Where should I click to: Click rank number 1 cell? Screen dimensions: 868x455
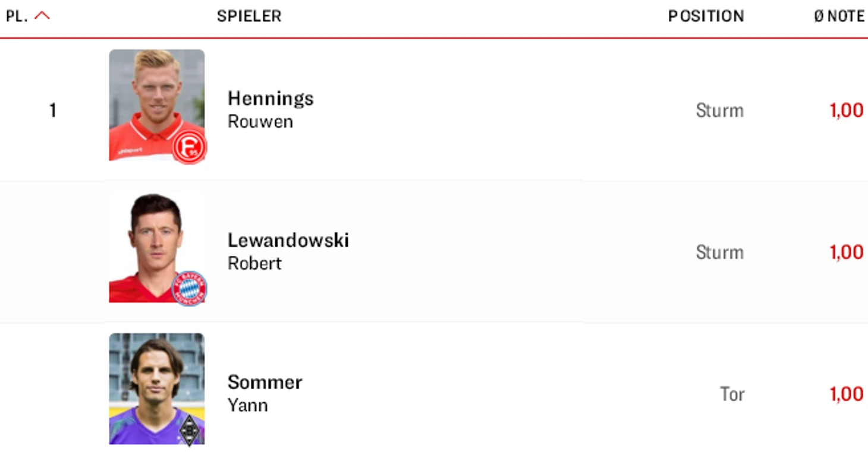tap(52, 110)
